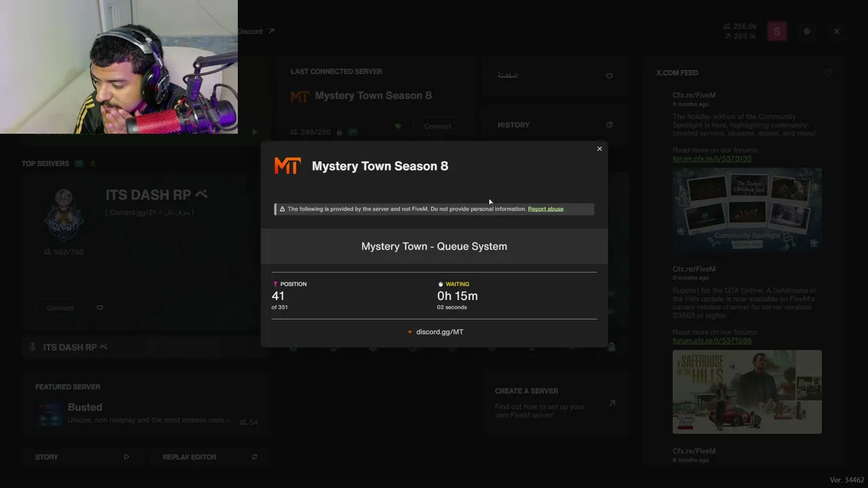Open the Safehouse in the Hills image thumbnail
The height and width of the screenshot is (488, 868).
tap(747, 392)
